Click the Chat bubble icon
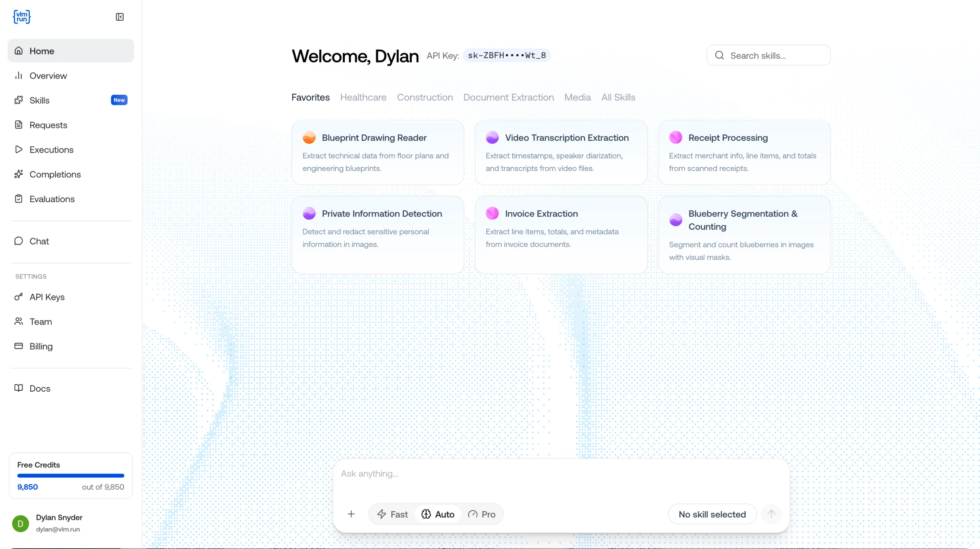Image resolution: width=980 pixels, height=549 pixels. 19,241
